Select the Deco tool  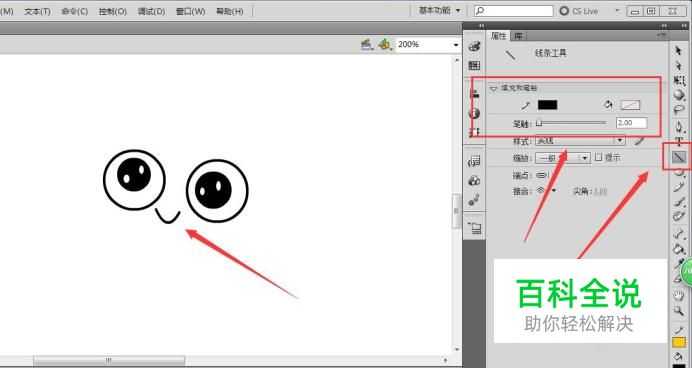[x=679, y=216]
